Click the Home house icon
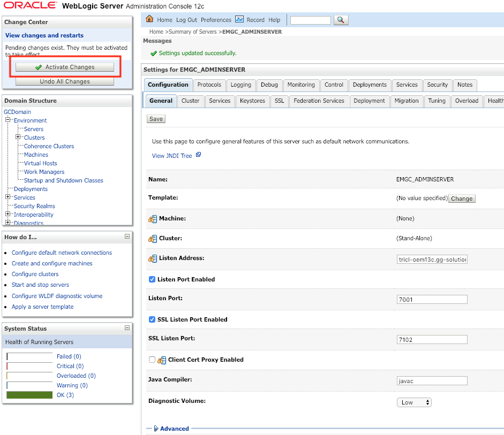Screen dimensions: 504x435 point(149,19)
